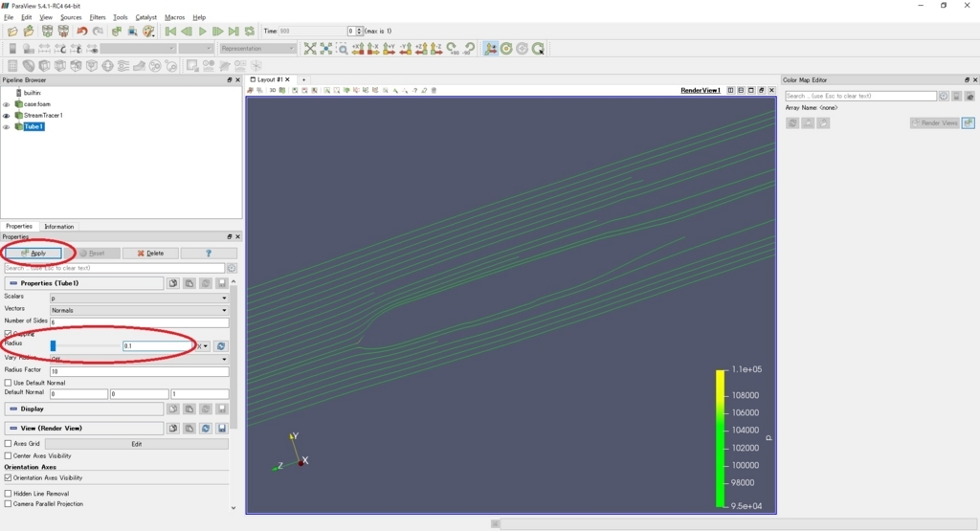Click the Pick center of rotation icon
980x531 pixels.
click(x=538, y=49)
